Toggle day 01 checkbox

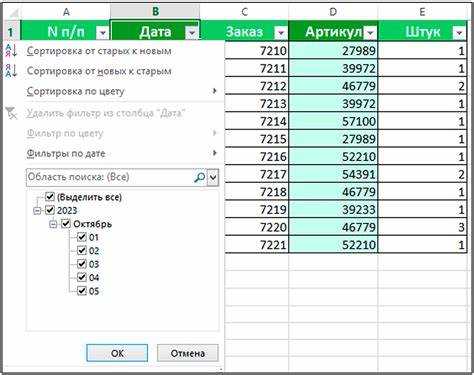click(x=82, y=237)
